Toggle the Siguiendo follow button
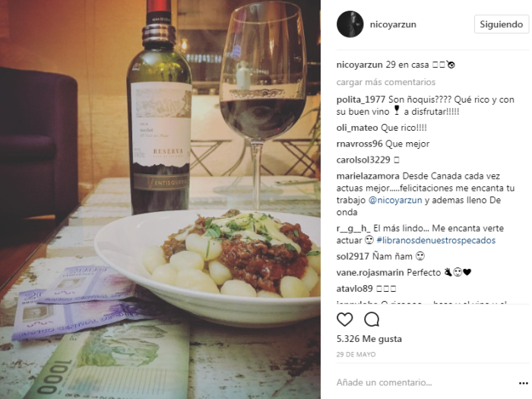Image resolution: width=532 pixels, height=399 pixels. click(501, 24)
